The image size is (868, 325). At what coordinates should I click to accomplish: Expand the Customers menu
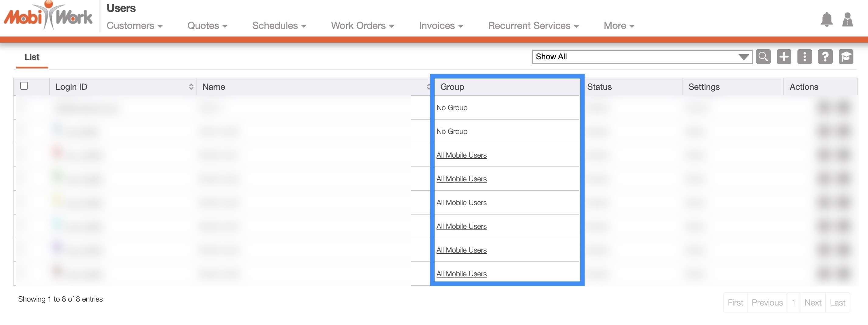134,26
